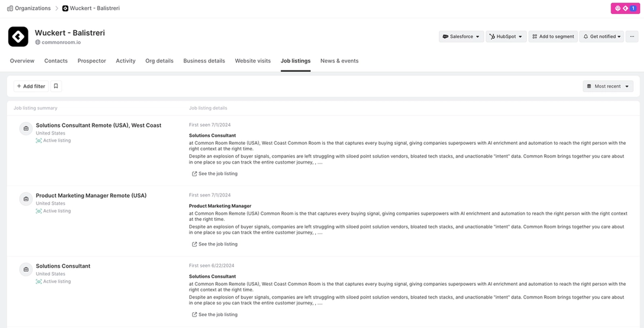Image resolution: width=644 pixels, height=328 pixels.
Task: Click the First seen 6/22/2024 text
Action: click(x=211, y=266)
